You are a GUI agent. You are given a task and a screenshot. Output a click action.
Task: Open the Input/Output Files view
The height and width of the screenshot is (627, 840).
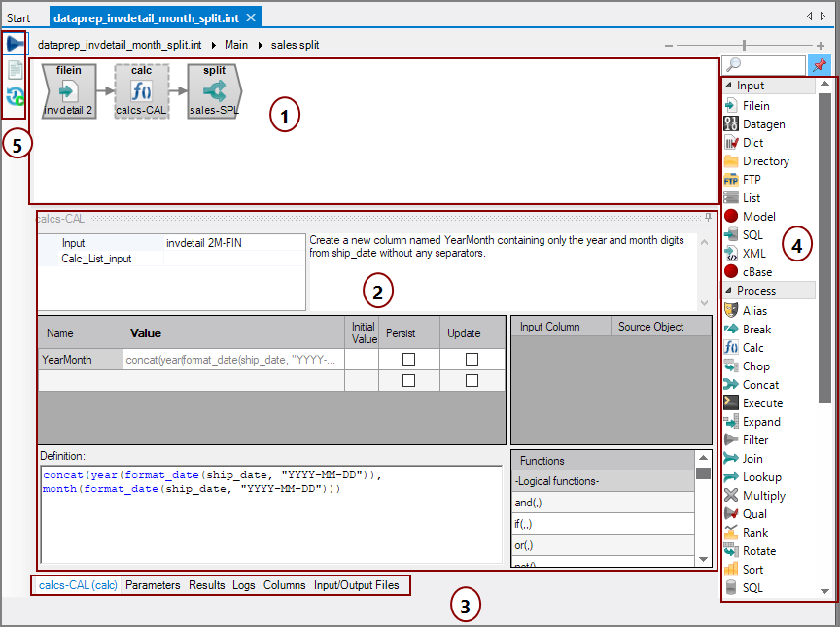tap(354, 585)
